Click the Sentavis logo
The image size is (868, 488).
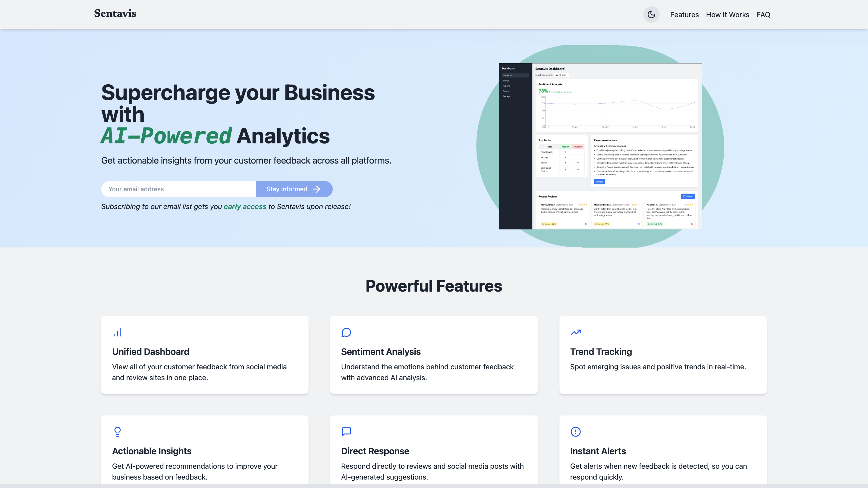point(115,14)
